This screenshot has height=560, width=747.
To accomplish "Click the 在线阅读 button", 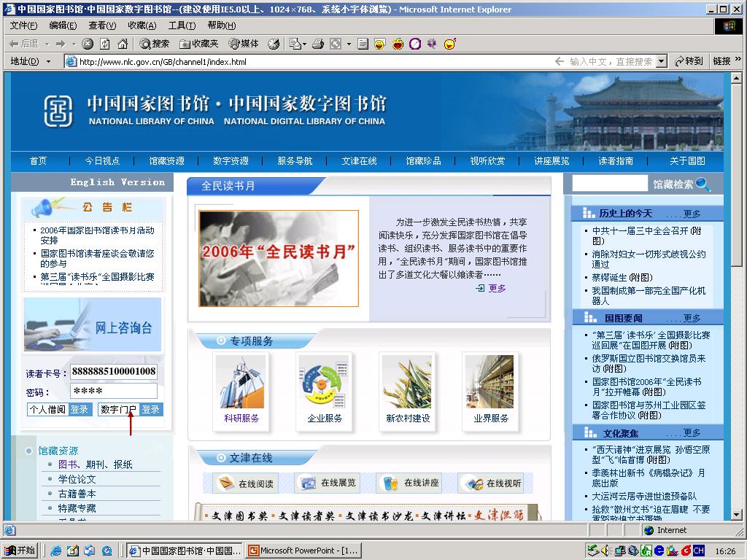I will pos(246,483).
